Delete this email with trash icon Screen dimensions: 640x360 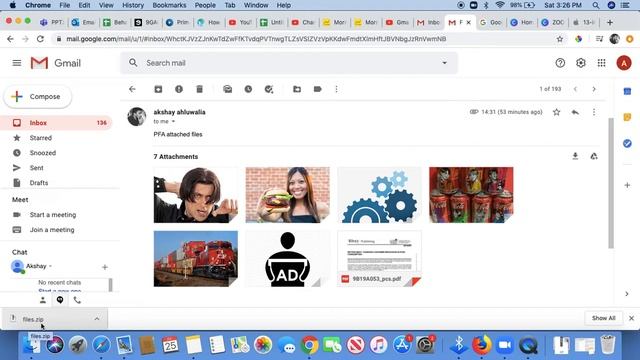tap(200, 89)
